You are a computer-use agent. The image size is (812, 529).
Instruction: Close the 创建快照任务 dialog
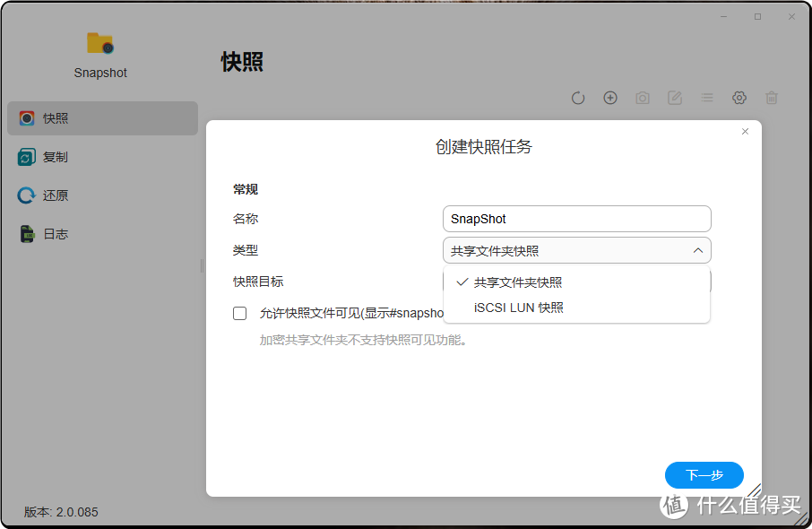[745, 132]
